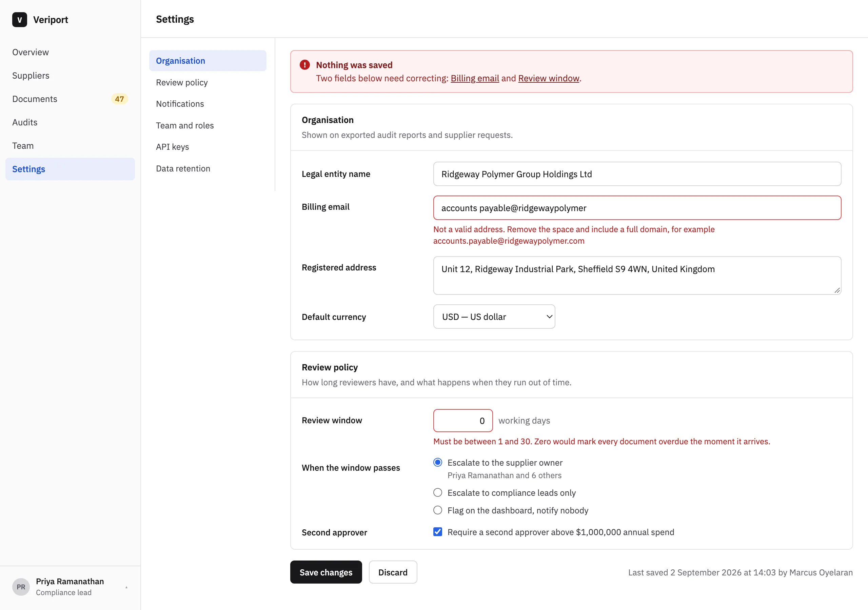
Task: Click 'Priya Ramanathan and 6 others' hint
Action: pyautogui.click(x=504, y=475)
